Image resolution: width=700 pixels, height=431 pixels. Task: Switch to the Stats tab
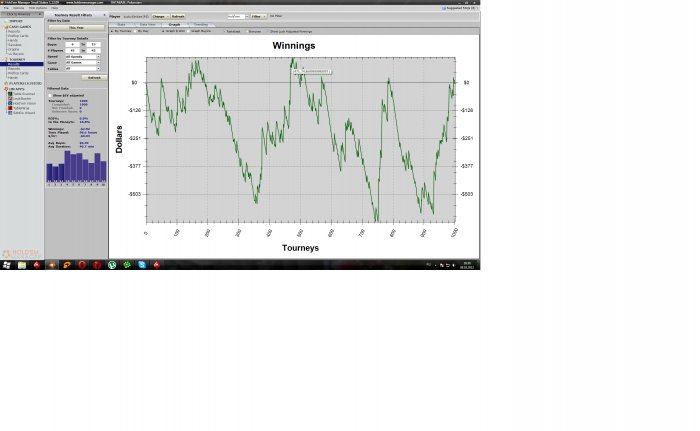(x=121, y=25)
